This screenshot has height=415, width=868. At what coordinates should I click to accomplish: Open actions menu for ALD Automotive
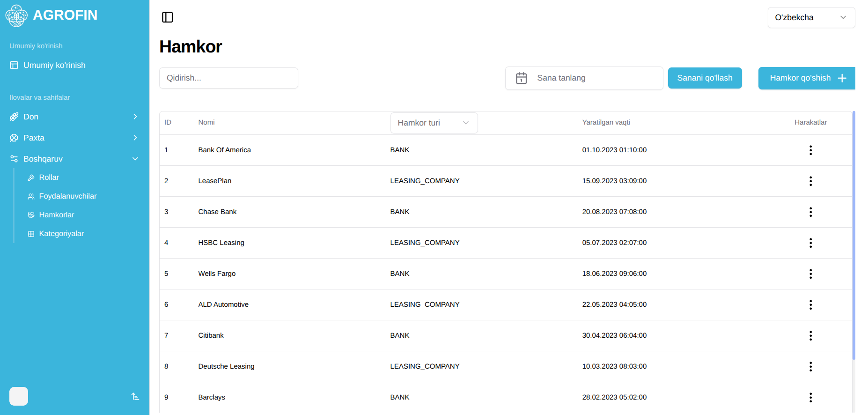coord(810,305)
